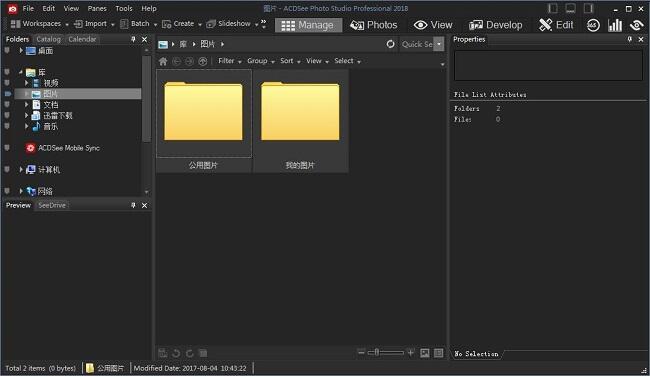Viewport: 650px width, 380px height.
Task: Open the Panes menu
Action: tap(97, 8)
